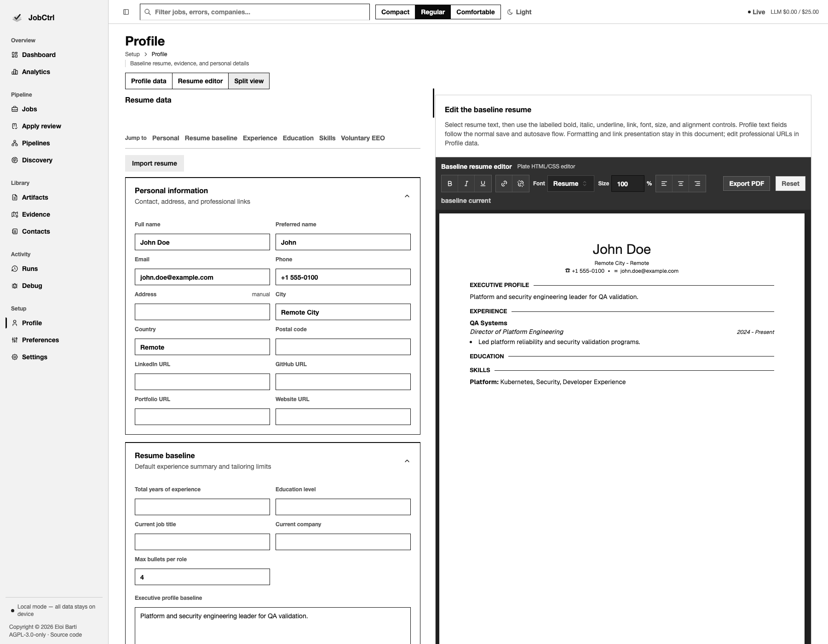Export the resume as PDF
The height and width of the screenshot is (644, 828).
coord(746,184)
